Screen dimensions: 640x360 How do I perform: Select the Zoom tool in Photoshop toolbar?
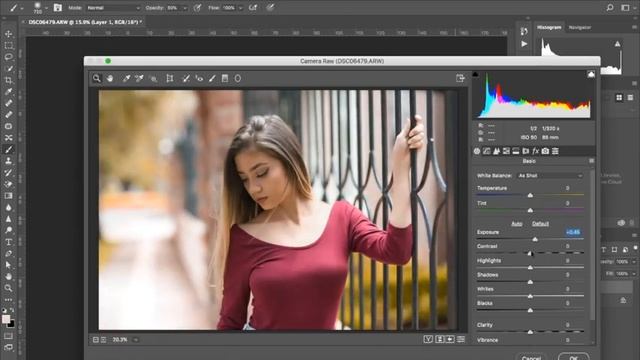8,288
